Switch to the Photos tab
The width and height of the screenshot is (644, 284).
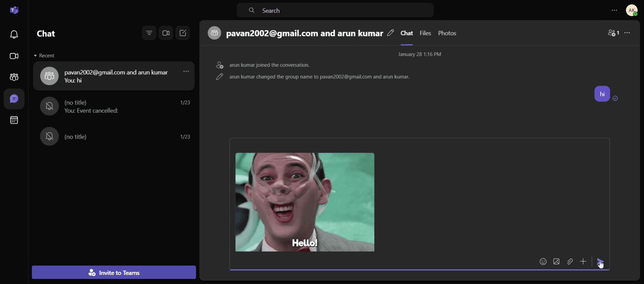click(x=447, y=33)
